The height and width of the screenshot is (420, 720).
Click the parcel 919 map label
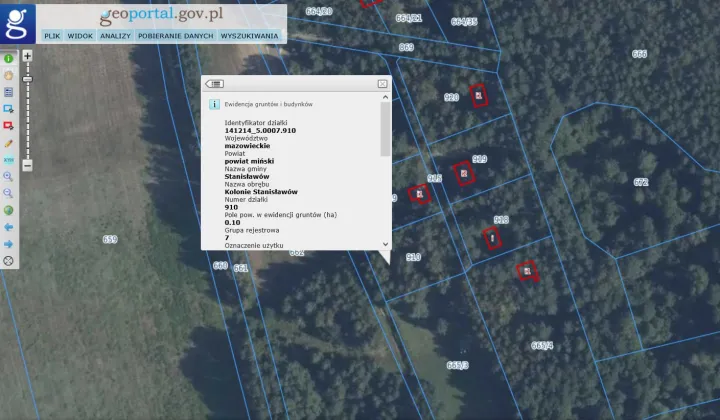(479, 159)
